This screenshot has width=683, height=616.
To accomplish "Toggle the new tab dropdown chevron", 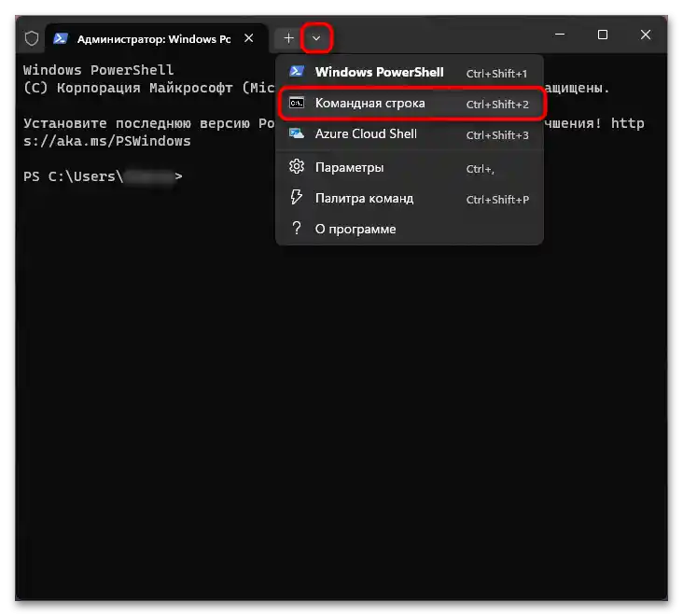I will pyautogui.click(x=316, y=38).
